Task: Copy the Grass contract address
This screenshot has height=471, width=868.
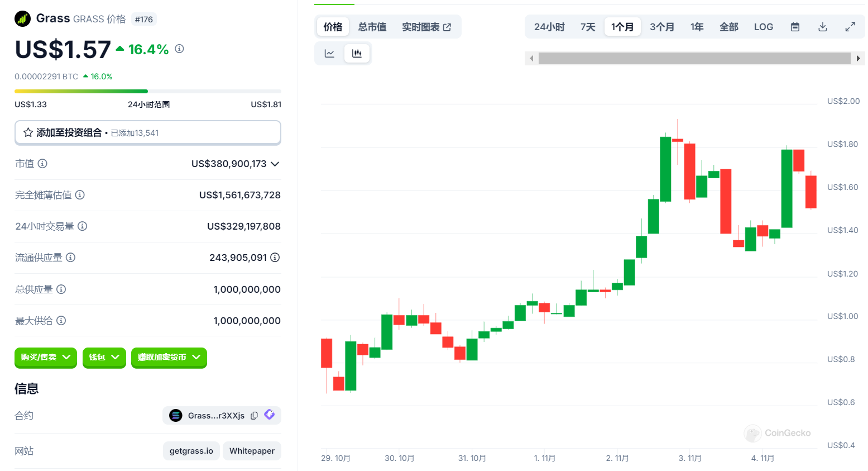Action: pos(255,416)
